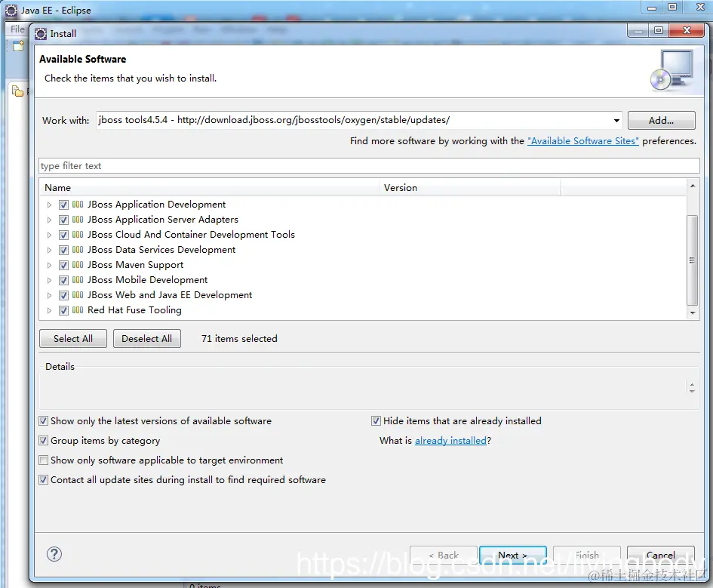The height and width of the screenshot is (588, 713).
Task: Enable Show only software applicable to target environment
Action: tap(43, 460)
